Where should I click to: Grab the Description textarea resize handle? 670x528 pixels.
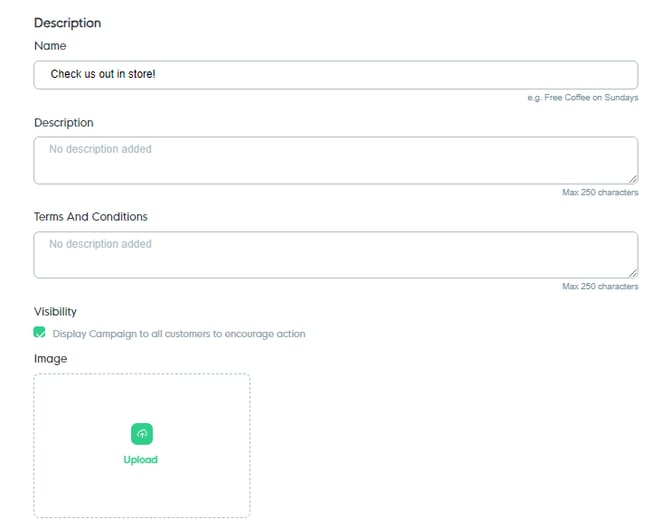tap(632, 179)
